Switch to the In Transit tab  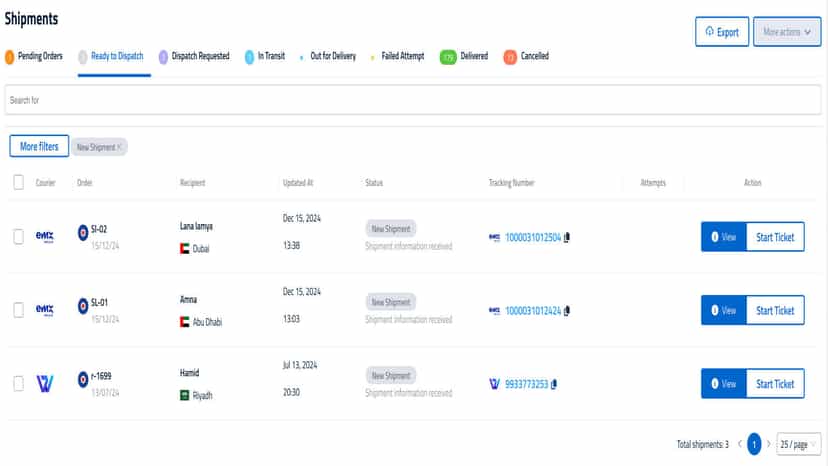tap(265, 56)
